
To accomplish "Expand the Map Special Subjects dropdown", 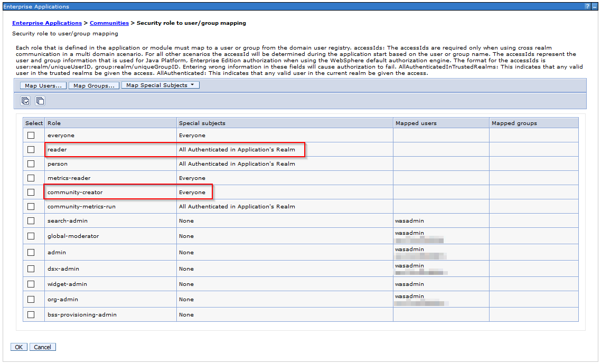I will 160,85.
